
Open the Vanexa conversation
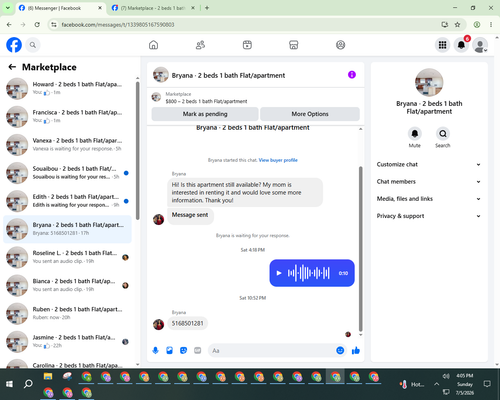point(67,145)
